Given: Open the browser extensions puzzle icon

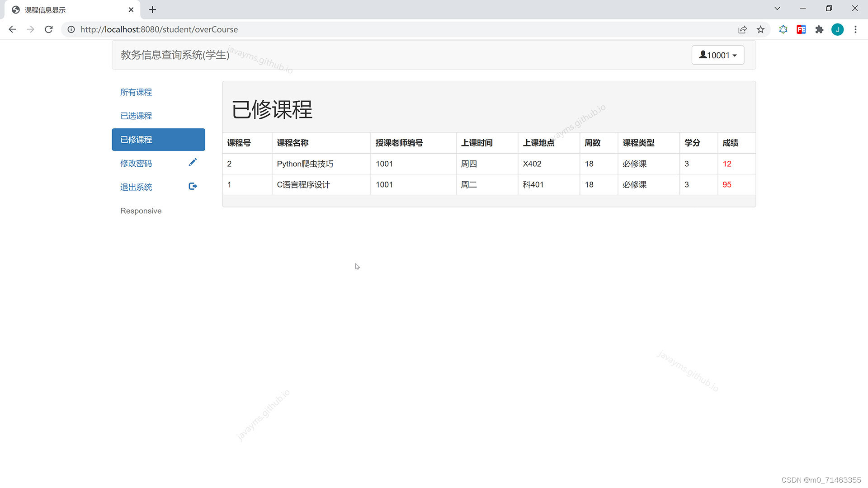Looking at the screenshot, I should 820,29.
